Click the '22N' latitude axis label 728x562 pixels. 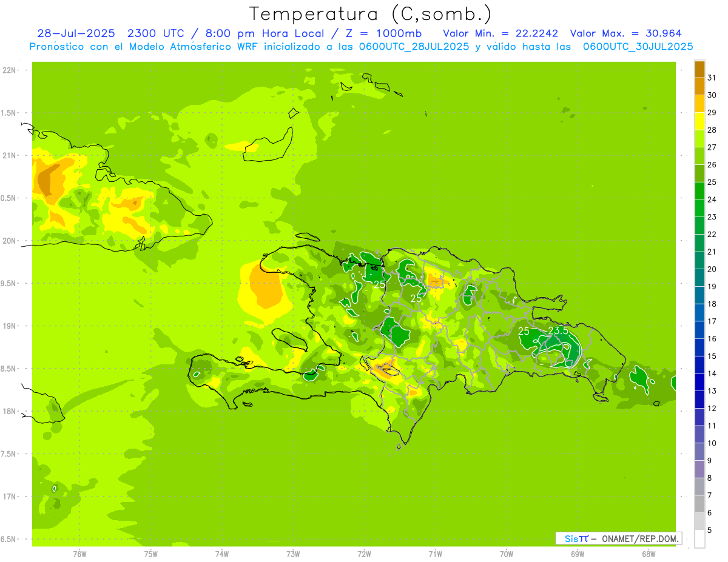point(8,70)
